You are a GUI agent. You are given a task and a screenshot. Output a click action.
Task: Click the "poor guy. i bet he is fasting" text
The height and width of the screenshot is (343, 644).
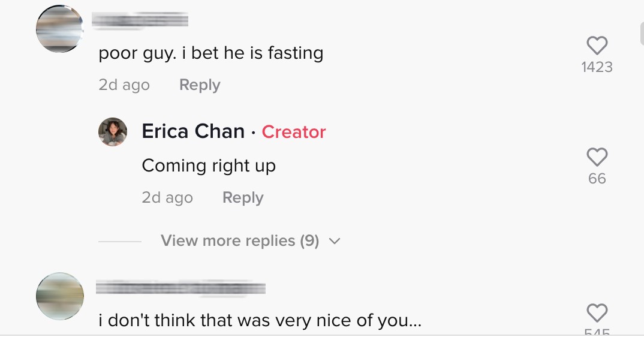tap(211, 53)
